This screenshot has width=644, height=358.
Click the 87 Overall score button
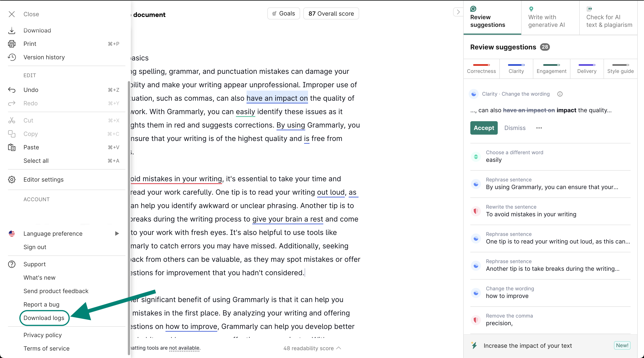(x=331, y=13)
